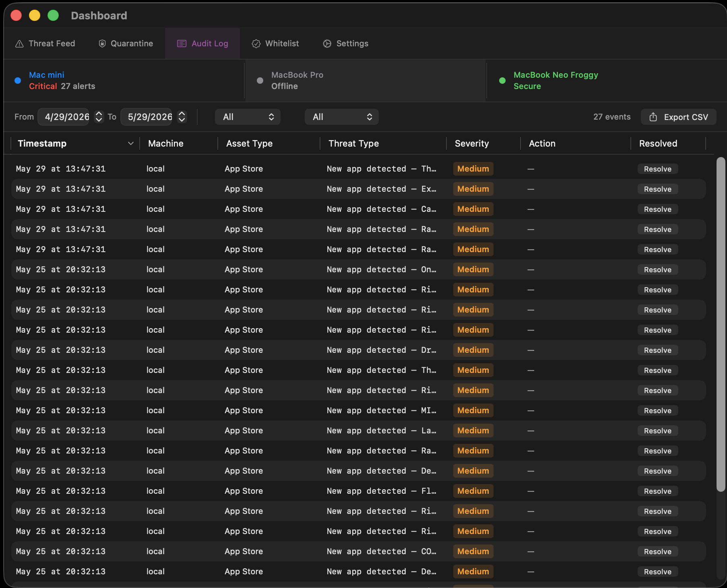Click 'New app detected – CO…' threat text
Screen dimensions: 727x588
[x=381, y=551]
